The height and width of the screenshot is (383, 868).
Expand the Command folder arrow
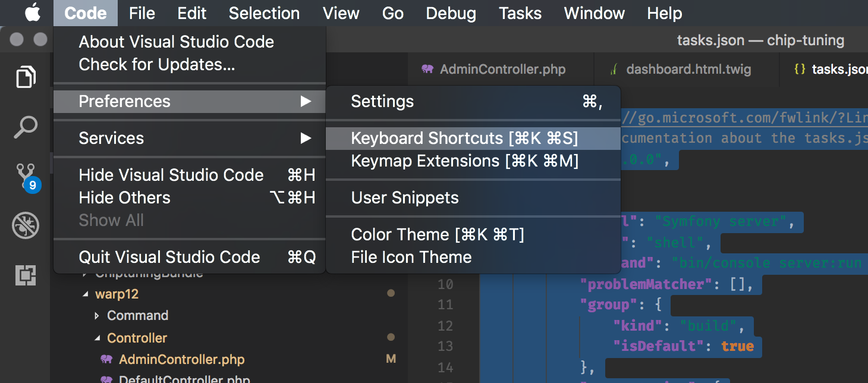click(x=98, y=316)
